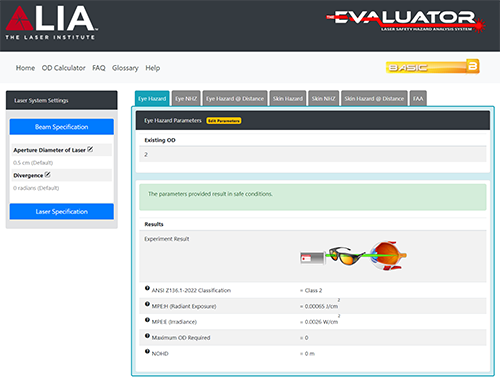This screenshot has width=500, height=380.
Task: Switch to the Skin NHZ tab
Action: coord(323,99)
